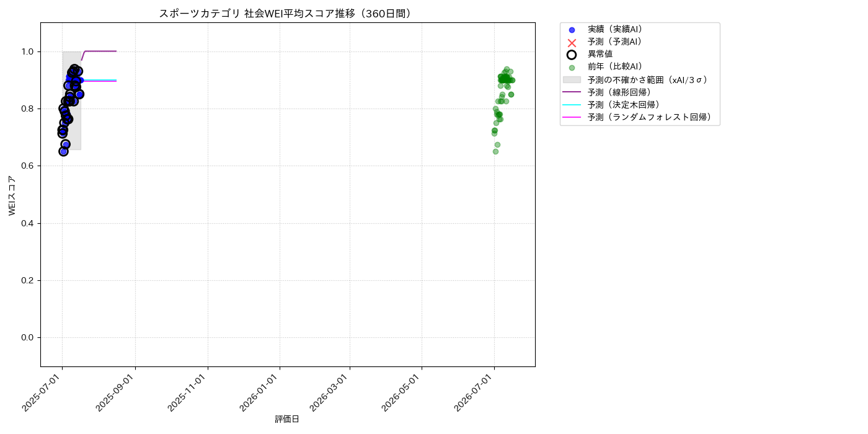
Task: Click y-axis tick value 0.4
Action: [x=28, y=223]
